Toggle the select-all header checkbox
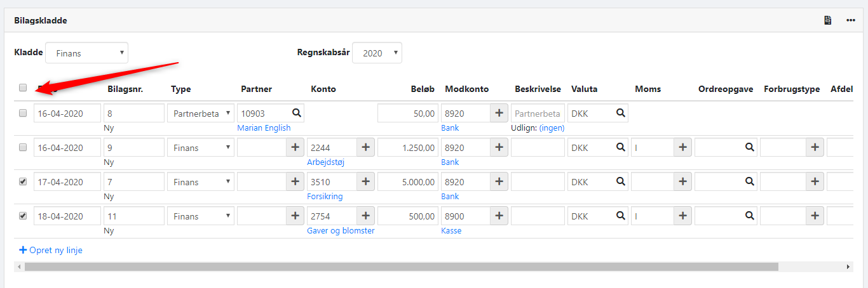The image size is (868, 288). click(23, 88)
